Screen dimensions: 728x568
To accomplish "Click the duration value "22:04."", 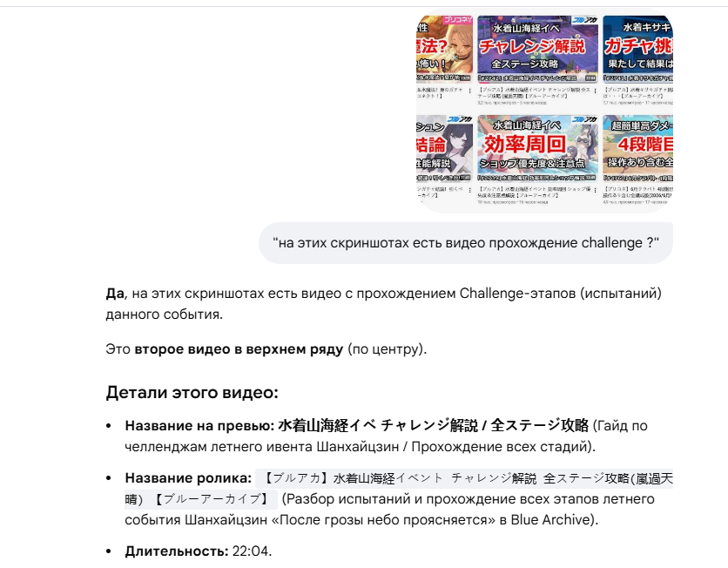I will 253,551.
